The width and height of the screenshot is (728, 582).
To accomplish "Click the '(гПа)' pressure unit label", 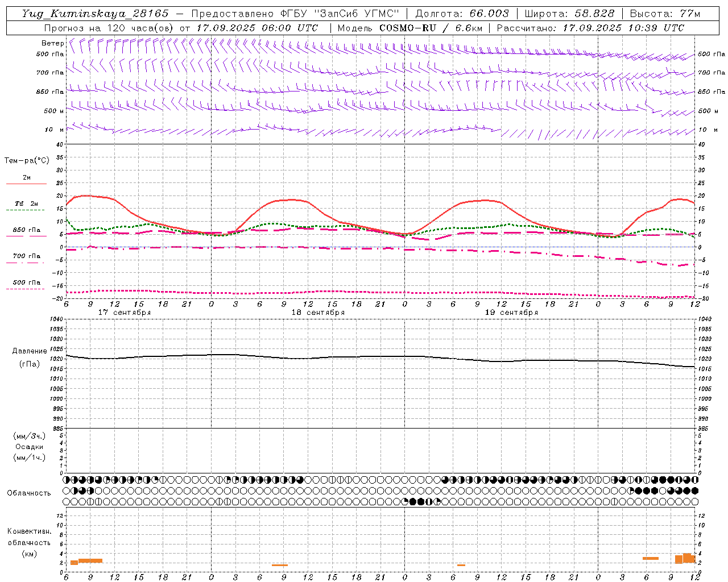I will click(x=30, y=364).
